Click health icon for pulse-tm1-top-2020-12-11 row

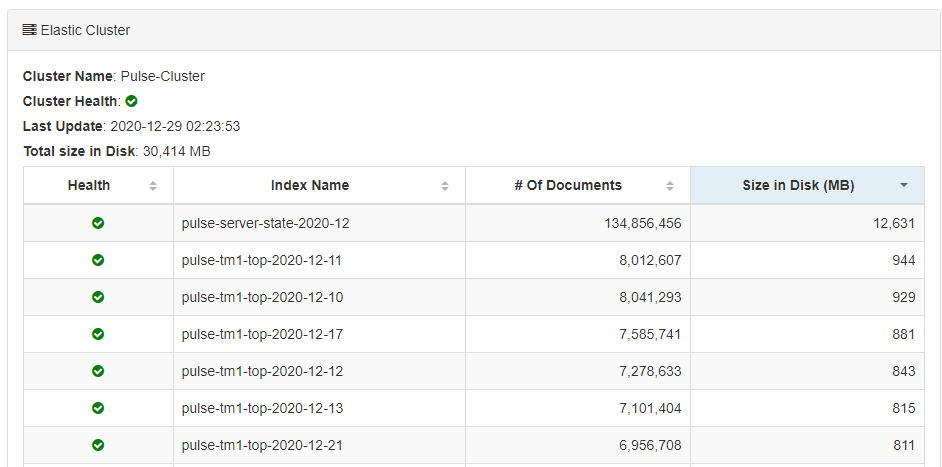[98, 260]
